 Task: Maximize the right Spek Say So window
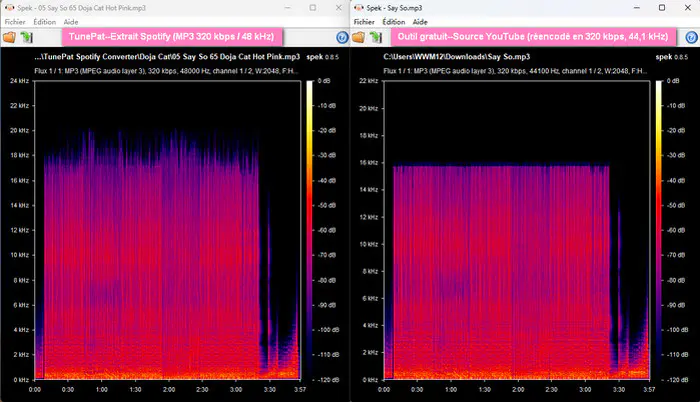[662, 8]
